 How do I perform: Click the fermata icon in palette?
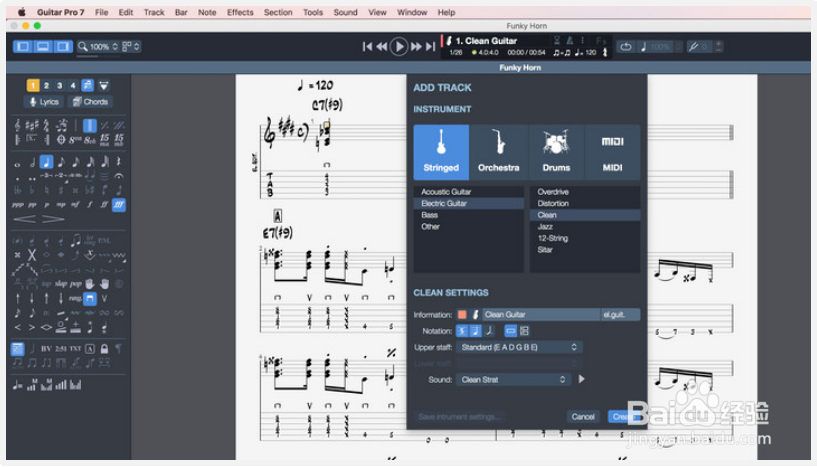[x=119, y=177]
